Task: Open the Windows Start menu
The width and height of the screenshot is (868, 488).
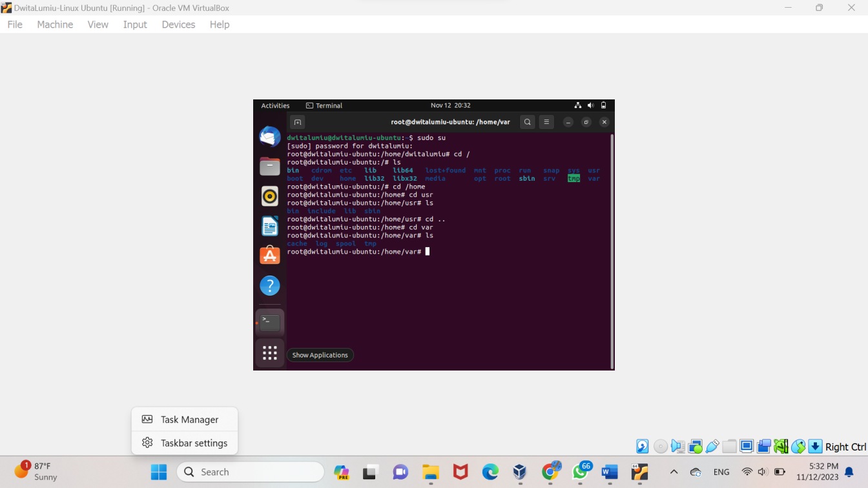Action: coord(159,472)
